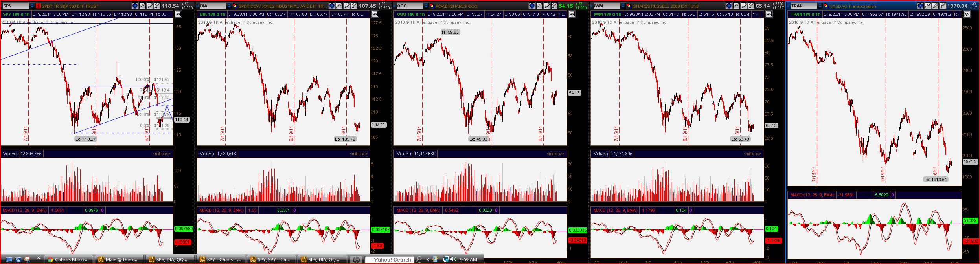Click the 'SPY 180 d 1h' timeframe label
The image size is (980, 264).
pos(16,14)
